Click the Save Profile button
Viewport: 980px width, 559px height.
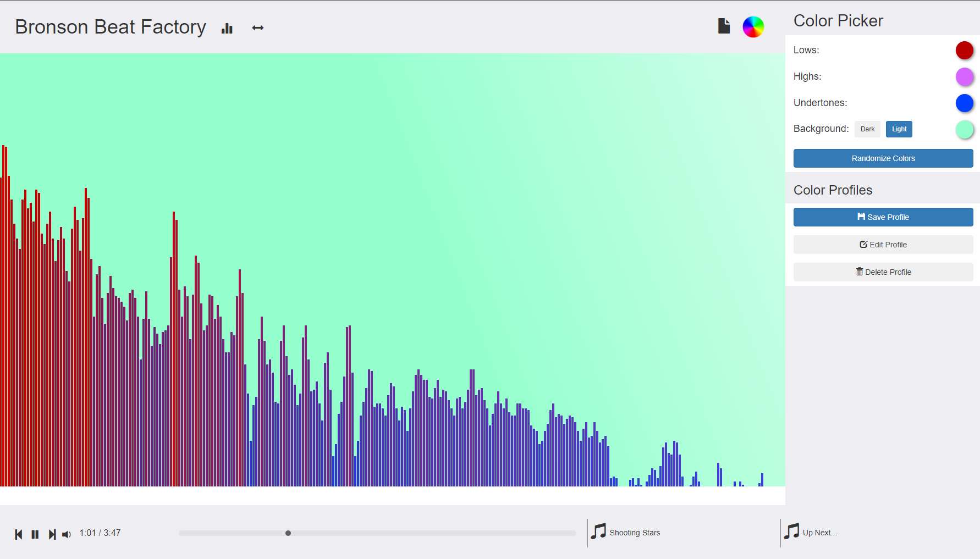tap(883, 217)
